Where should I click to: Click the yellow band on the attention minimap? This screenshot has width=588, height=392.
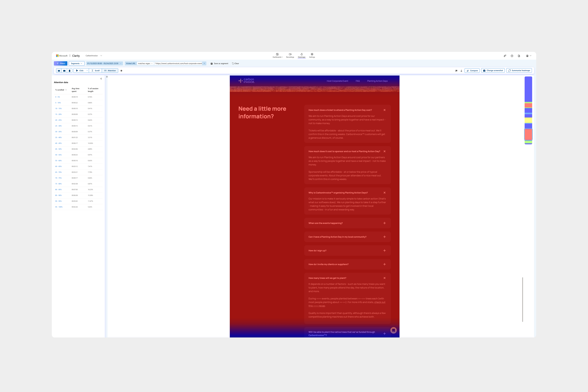click(x=528, y=120)
